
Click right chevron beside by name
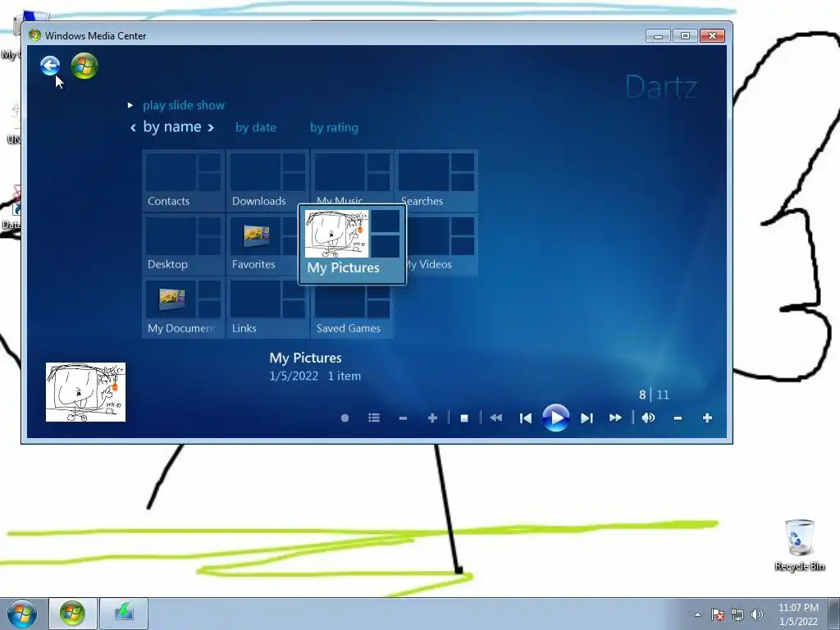(x=211, y=127)
